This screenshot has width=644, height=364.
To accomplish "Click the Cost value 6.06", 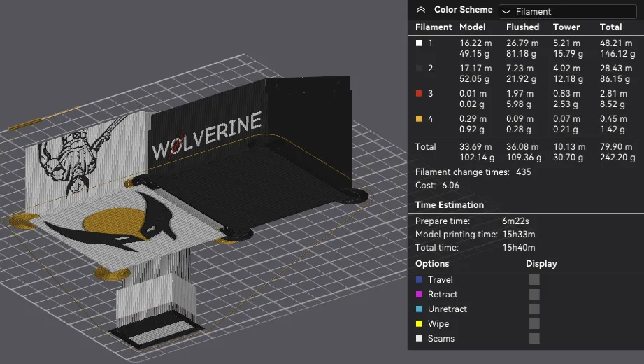I will pos(450,185).
